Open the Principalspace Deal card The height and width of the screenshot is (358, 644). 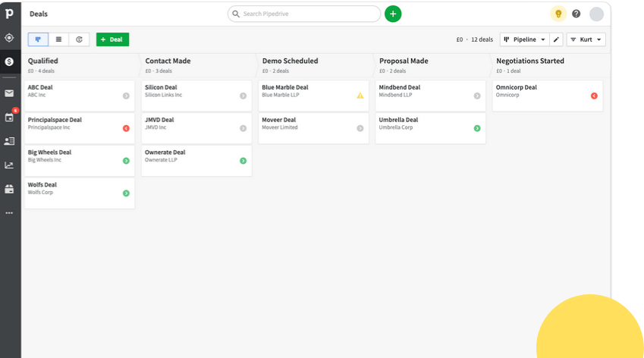[80, 128]
